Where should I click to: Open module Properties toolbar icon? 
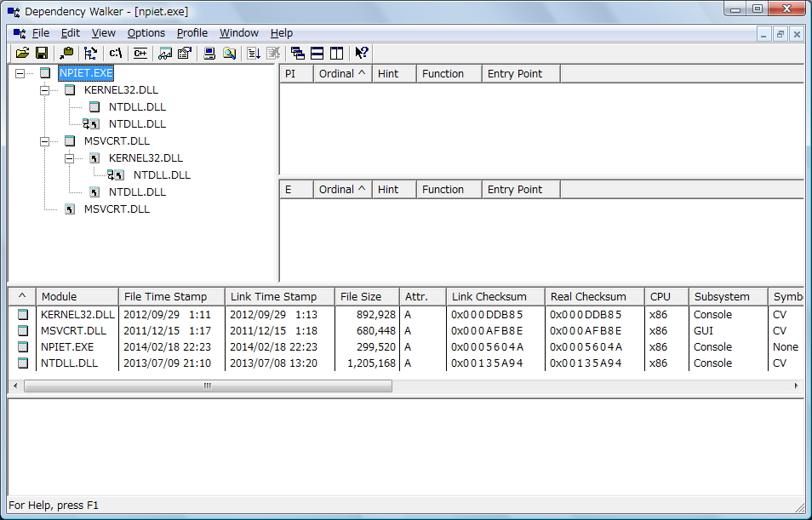185,53
